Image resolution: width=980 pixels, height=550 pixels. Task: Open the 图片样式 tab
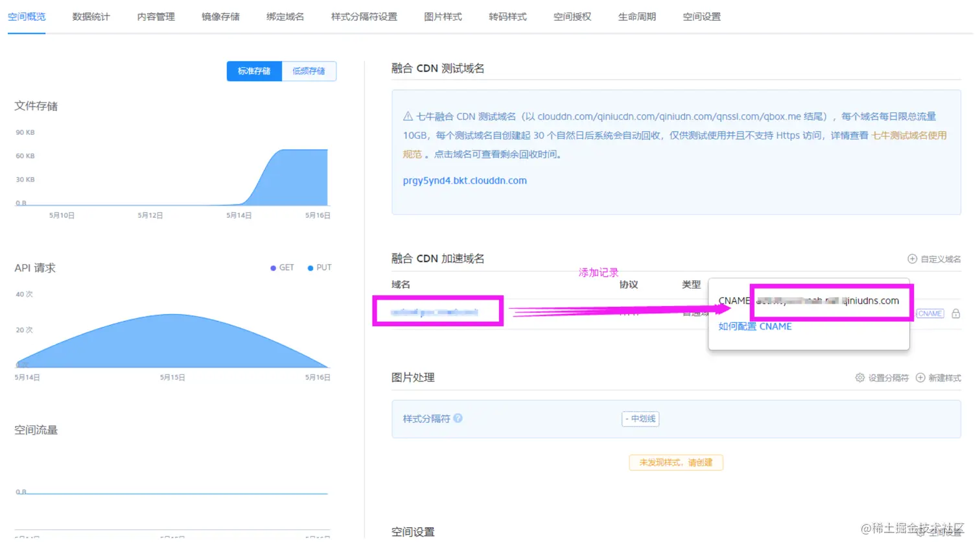pos(443,17)
